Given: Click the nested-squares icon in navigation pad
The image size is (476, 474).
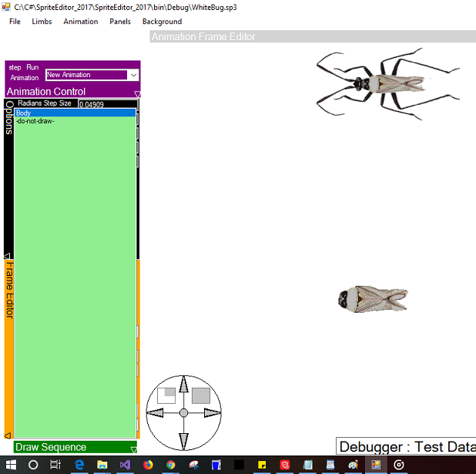Looking at the screenshot, I should click(x=166, y=395).
